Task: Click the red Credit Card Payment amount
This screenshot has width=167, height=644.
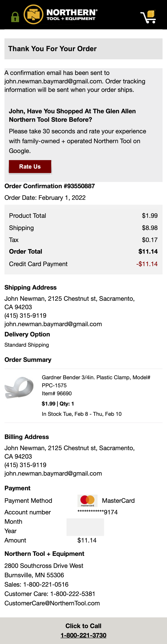Action: point(147,264)
